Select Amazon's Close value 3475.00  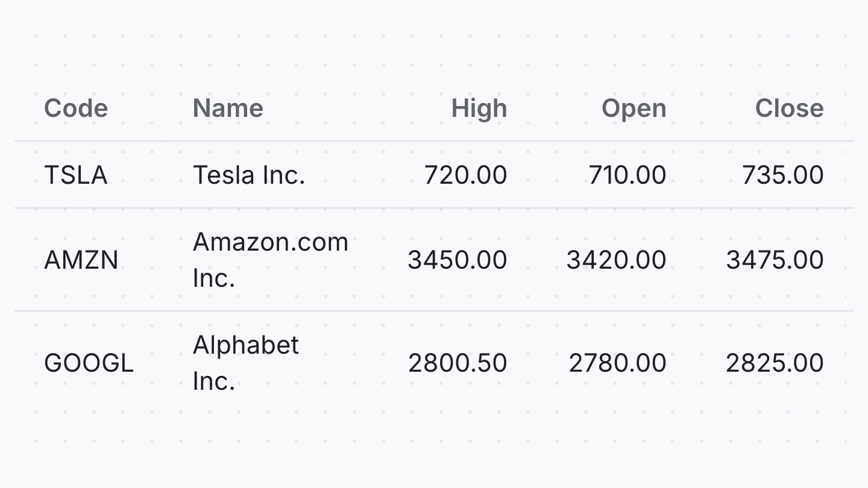tap(775, 260)
